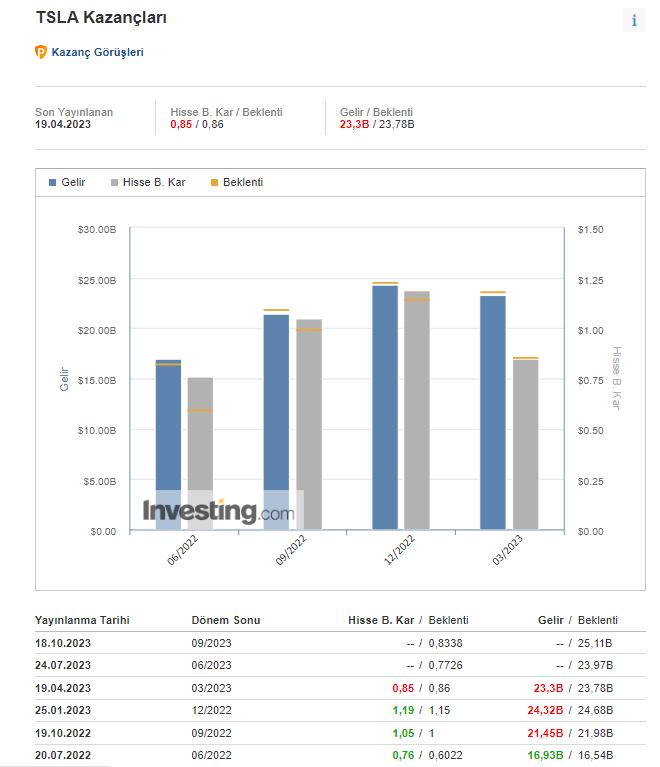Viewport: 660px width, 767px height.
Task: Click the blue revenue bar for 12/2022
Action: coord(385,407)
